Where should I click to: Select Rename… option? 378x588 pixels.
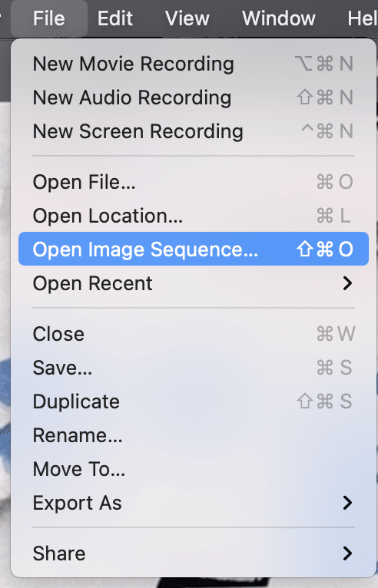[194, 435]
